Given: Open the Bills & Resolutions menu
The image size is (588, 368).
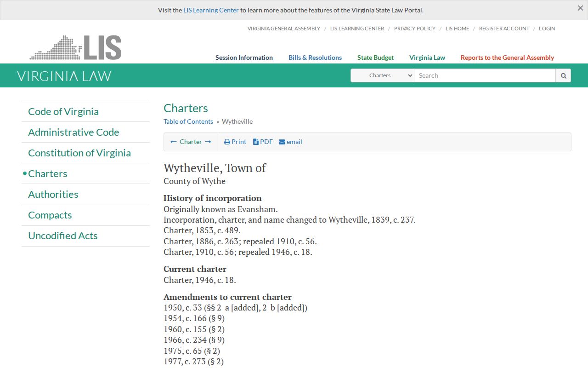Looking at the screenshot, I should tap(315, 57).
